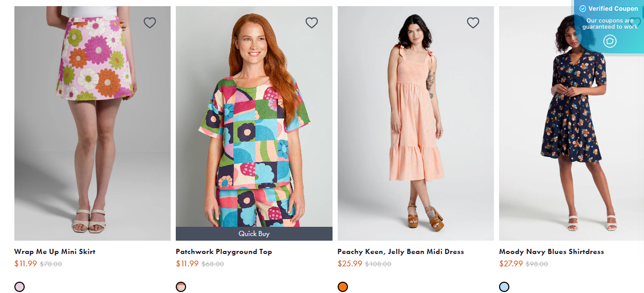Click the Verified Coupon label text
Viewport: 644px width, 293px height.
(x=613, y=9)
